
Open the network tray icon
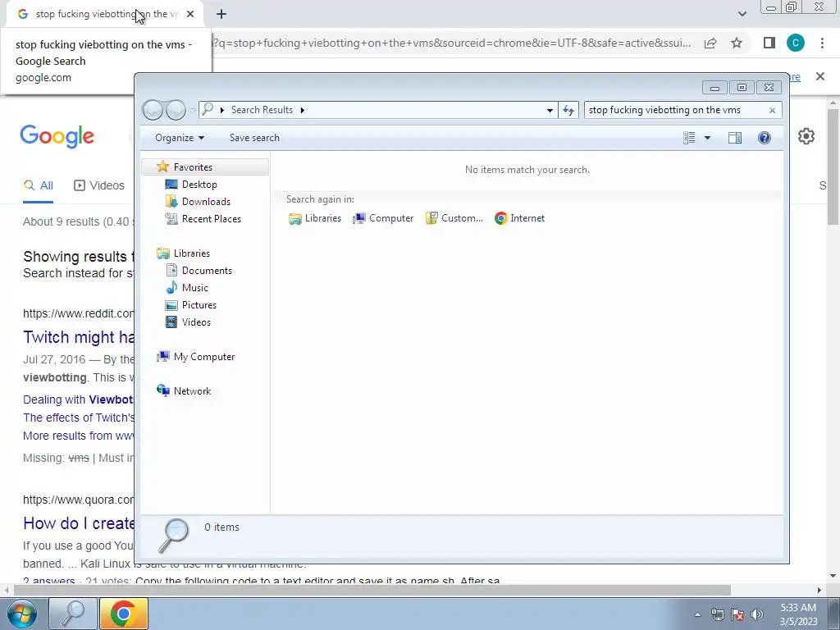coord(717,614)
